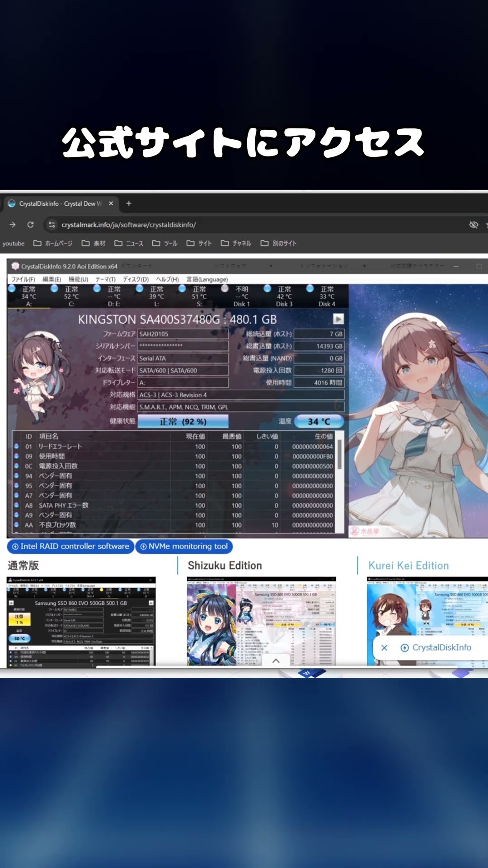Open the 素材 bookmark folder

click(x=94, y=243)
